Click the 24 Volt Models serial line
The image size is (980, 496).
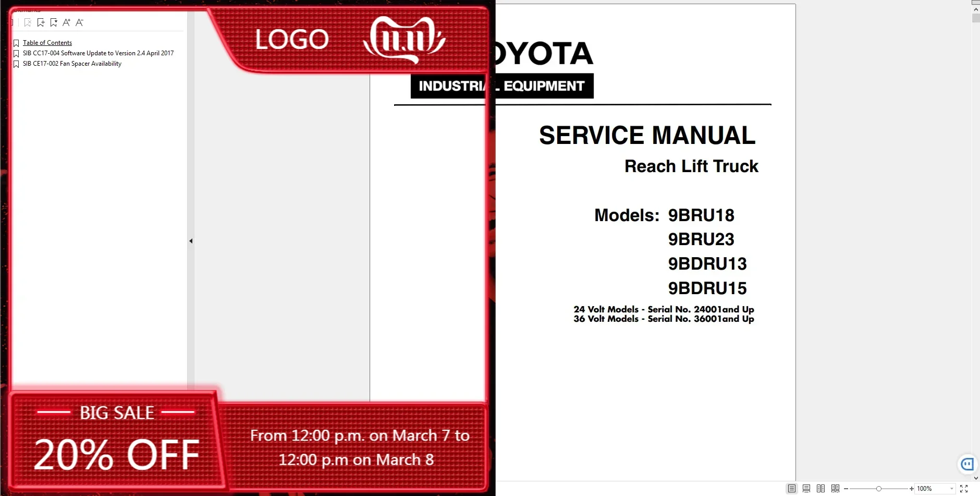pyautogui.click(x=664, y=309)
